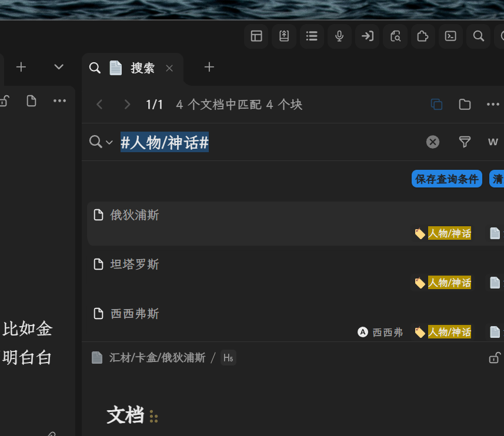Click the microphone icon in the top toolbar
Viewport: 504px width, 436px height.
[x=339, y=36]
